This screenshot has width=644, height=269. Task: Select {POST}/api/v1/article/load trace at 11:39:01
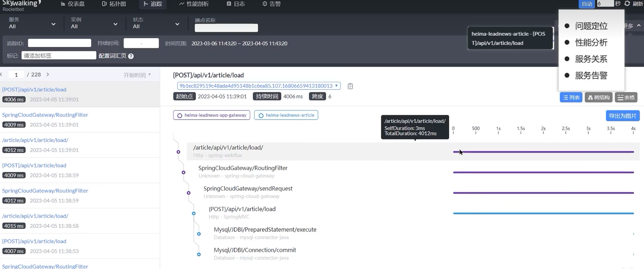tap(80, 94)
